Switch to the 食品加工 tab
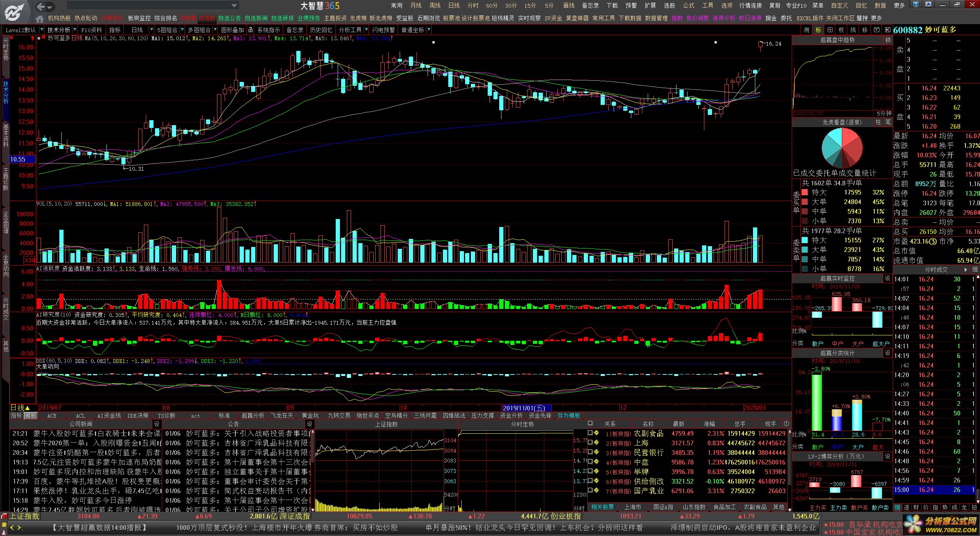Viewport: 980px width, 536px height. click(724, 507)
